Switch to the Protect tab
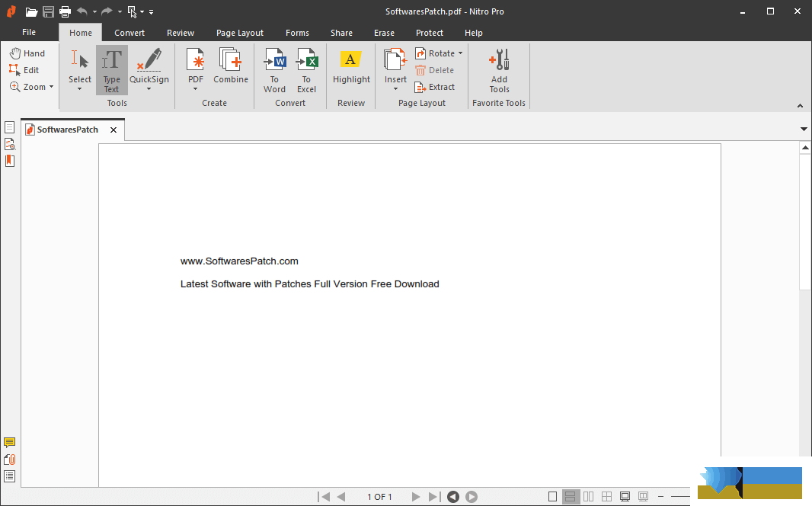Viewport: 812px width, 506px height. pos(430,33)
